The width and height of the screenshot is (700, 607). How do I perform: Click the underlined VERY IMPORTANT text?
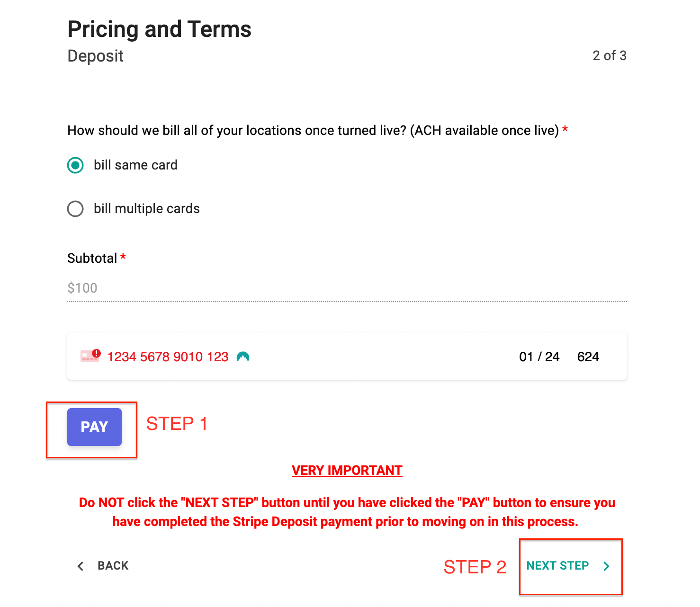click(x=347, y=471)
